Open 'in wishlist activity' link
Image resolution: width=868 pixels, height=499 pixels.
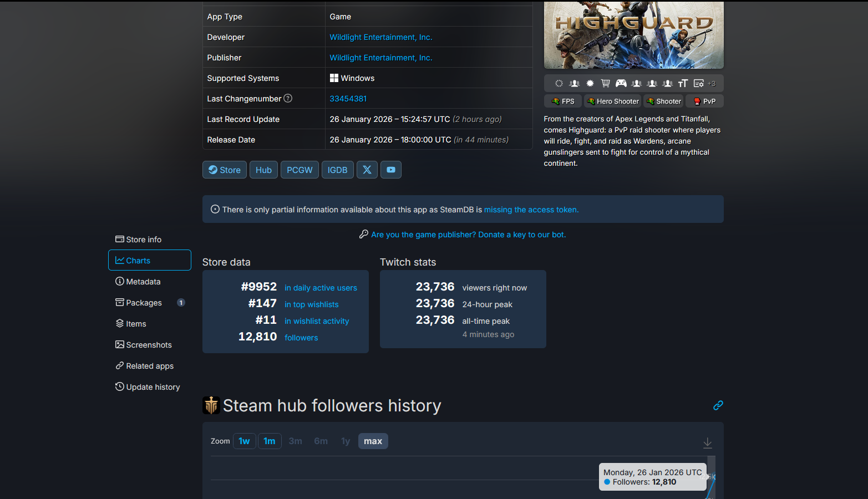[317, 321]
